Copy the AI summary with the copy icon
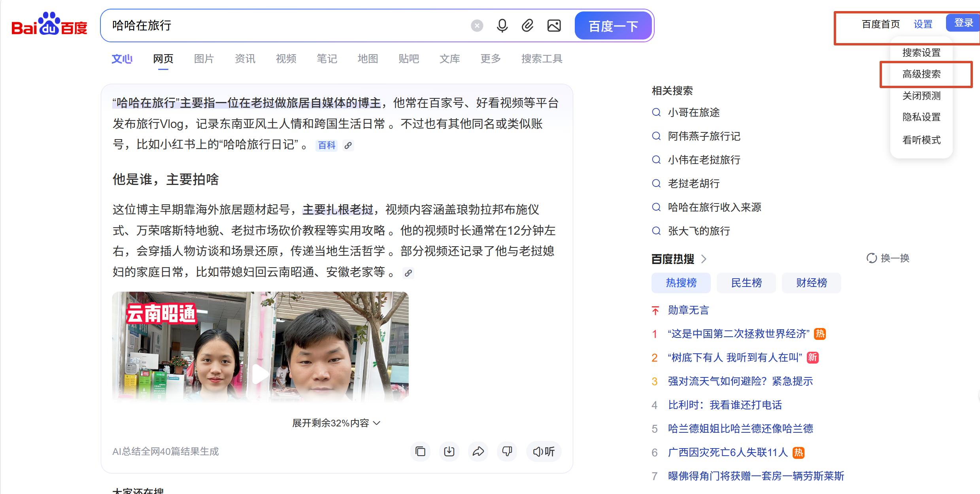This screenshot has width=980, height=494. click(420, 451)
